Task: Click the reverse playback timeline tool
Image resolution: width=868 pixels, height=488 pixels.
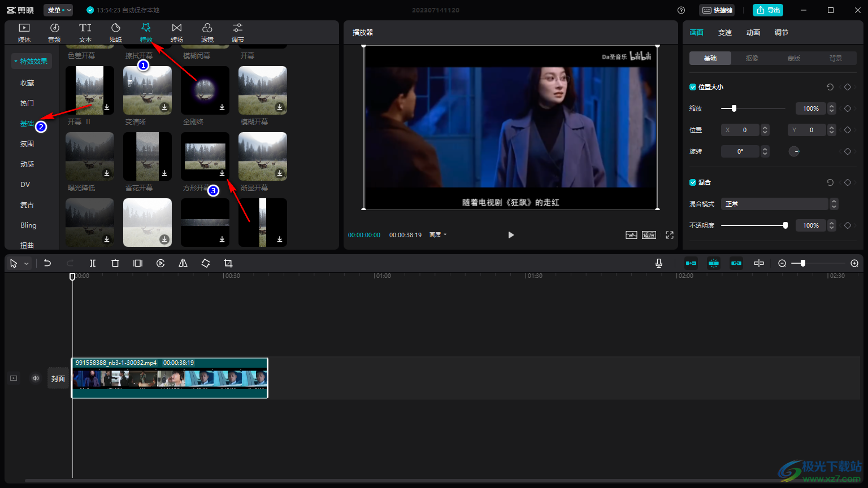Action: [x=160, y=263]
